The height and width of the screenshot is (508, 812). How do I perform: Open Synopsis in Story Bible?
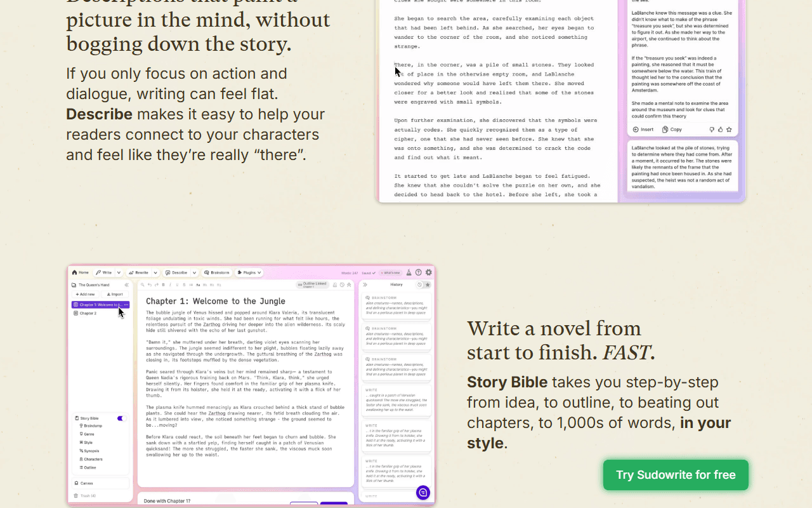tap(89, 451)
